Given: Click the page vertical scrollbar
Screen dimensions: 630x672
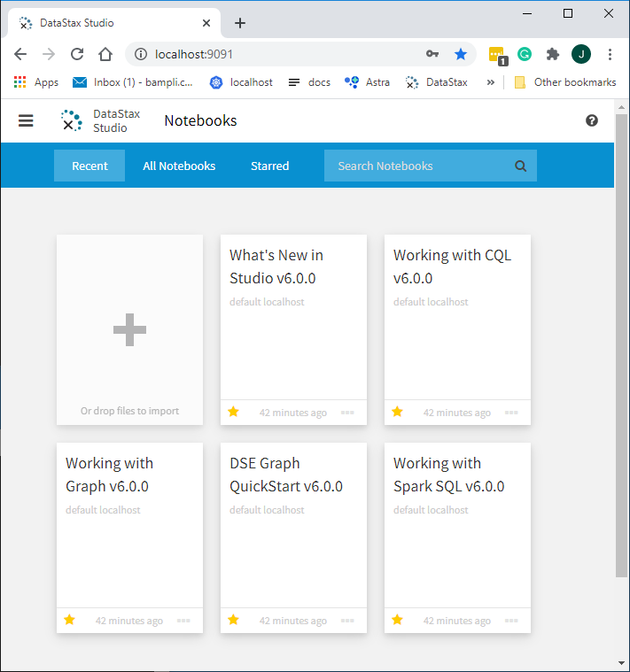Looking at the screenshot, I should [x=621, y=345].
